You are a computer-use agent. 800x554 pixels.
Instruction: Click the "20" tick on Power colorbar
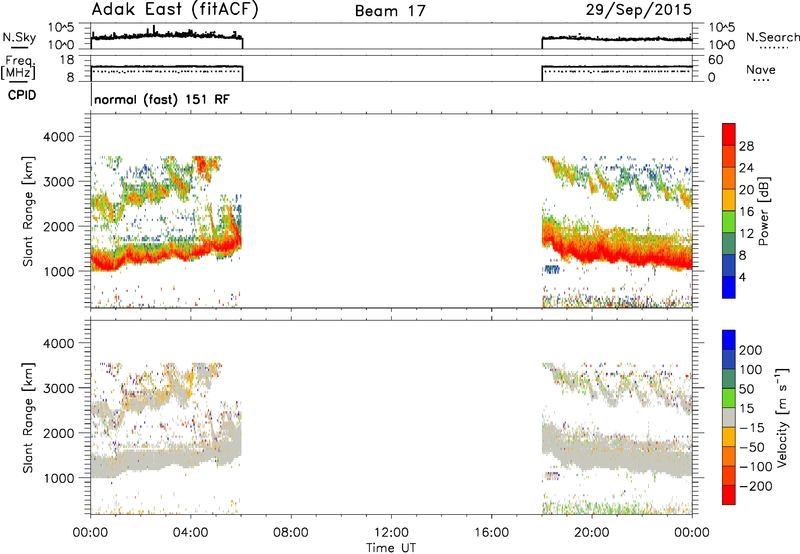746,190
